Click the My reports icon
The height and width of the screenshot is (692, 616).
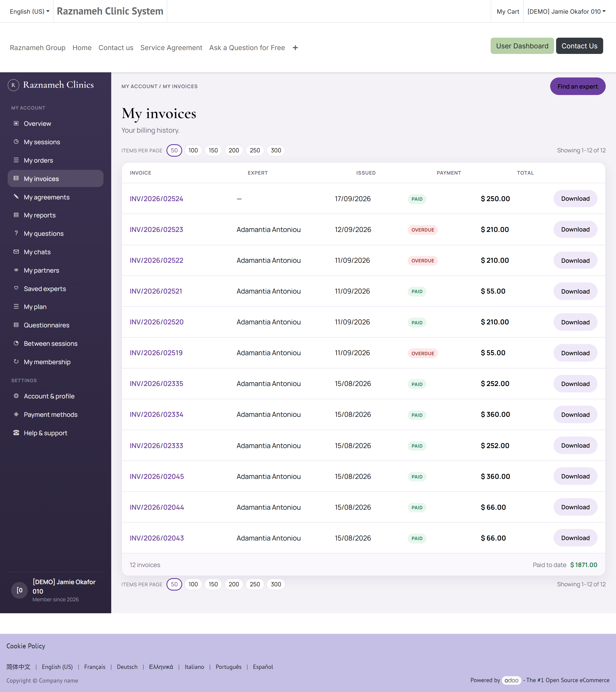pyautogui.click(x=16, y=215)
